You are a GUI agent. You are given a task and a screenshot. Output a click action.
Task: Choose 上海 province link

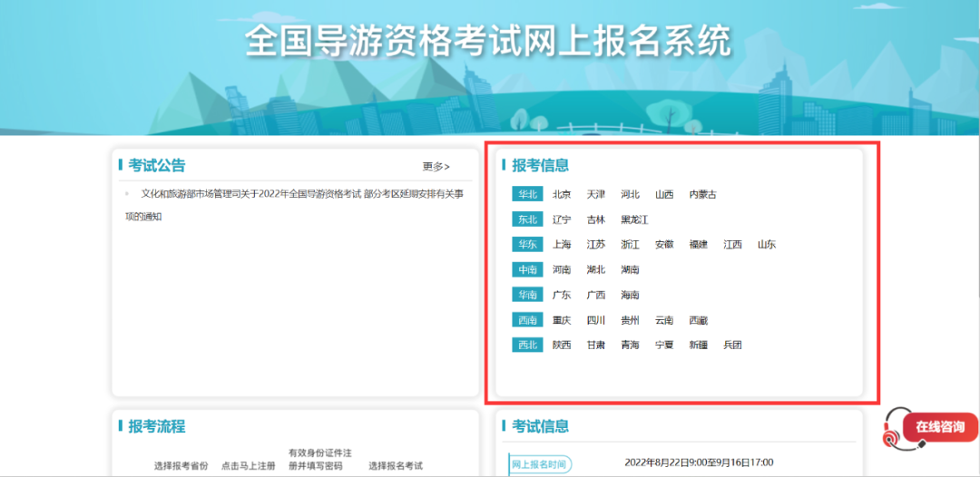pos(562,244)
